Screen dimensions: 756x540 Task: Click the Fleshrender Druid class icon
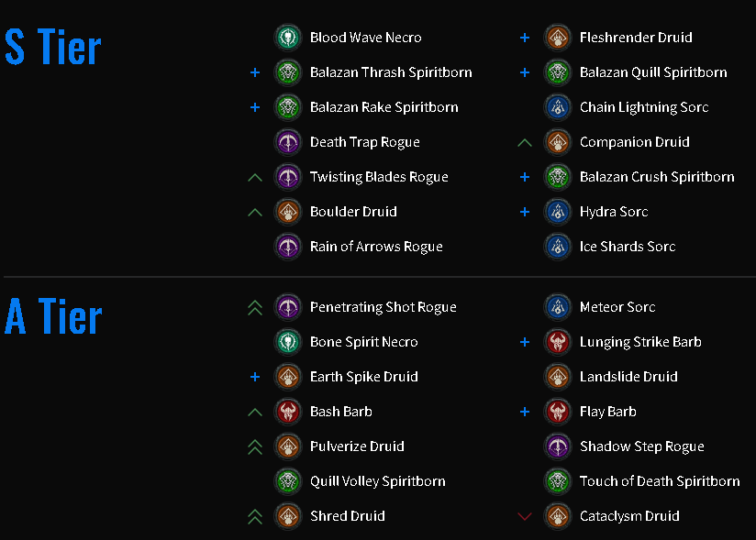coord(558,38)
